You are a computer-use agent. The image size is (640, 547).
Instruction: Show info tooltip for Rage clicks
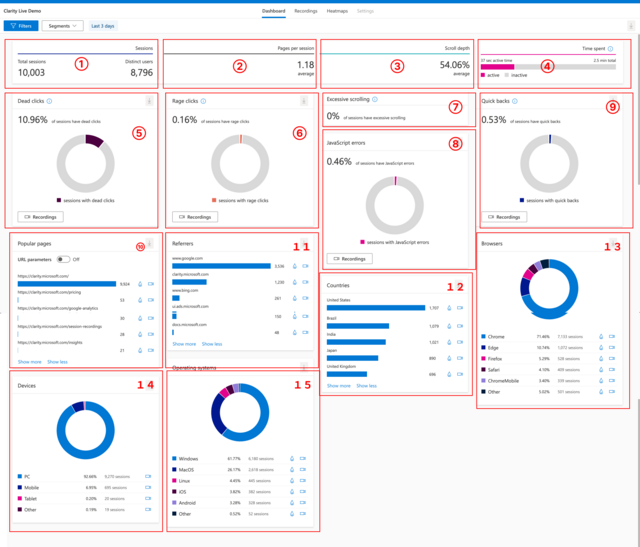point(203,101)
